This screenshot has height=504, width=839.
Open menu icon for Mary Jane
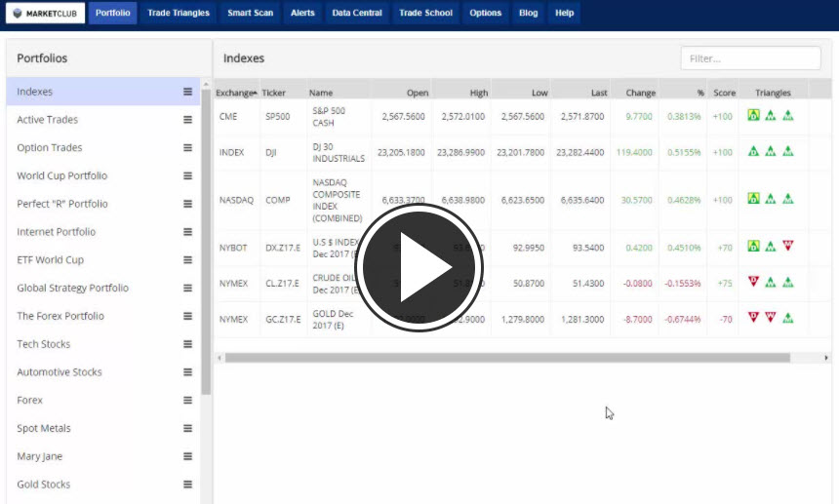pyautogui.click(x=188, y=456)
